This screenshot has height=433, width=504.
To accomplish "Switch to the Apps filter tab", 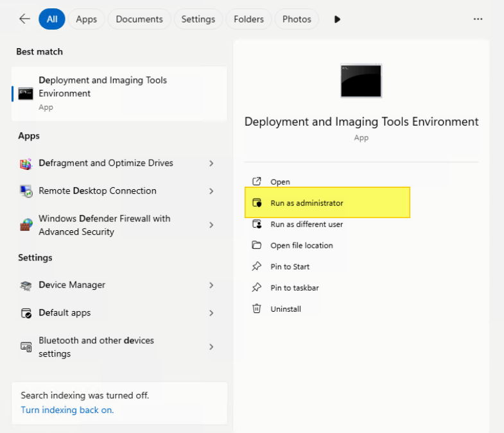I will [86, 19].
